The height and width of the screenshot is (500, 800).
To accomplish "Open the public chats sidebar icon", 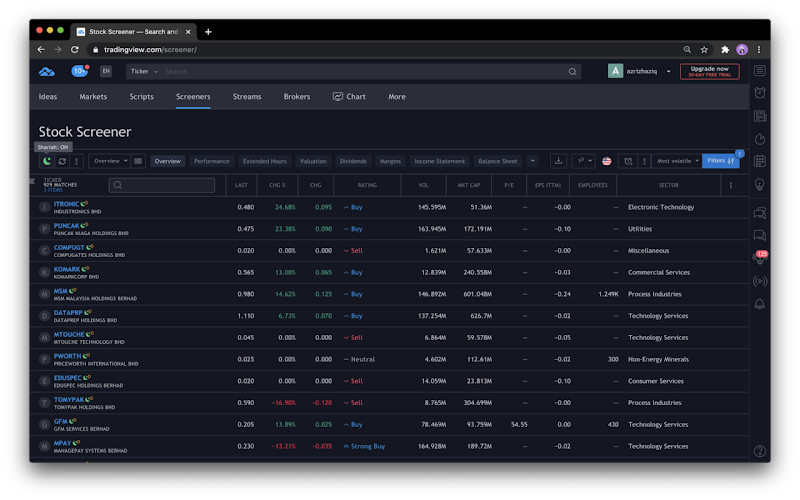I will (760, 212).
